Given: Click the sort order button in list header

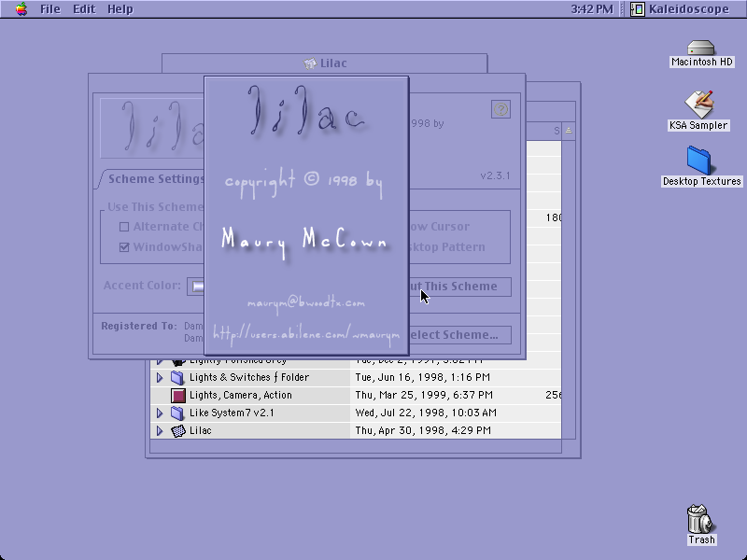Looking at the screenshot, I should click(569, 131).
